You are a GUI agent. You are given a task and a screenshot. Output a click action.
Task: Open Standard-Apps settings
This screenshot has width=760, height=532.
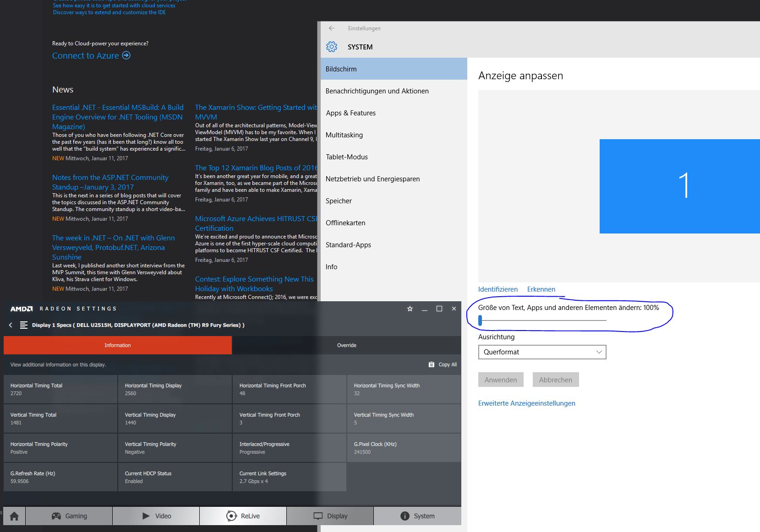pyautogui.click(x=394, y=244)
